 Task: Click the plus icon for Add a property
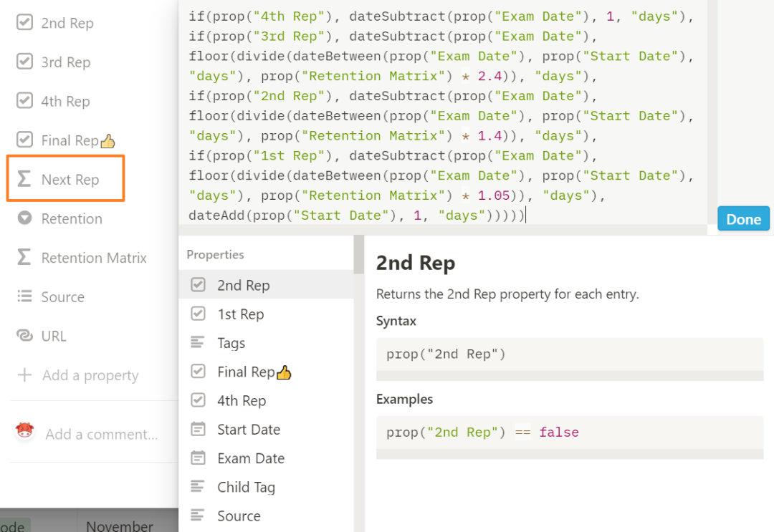click(x=24, y=375)
